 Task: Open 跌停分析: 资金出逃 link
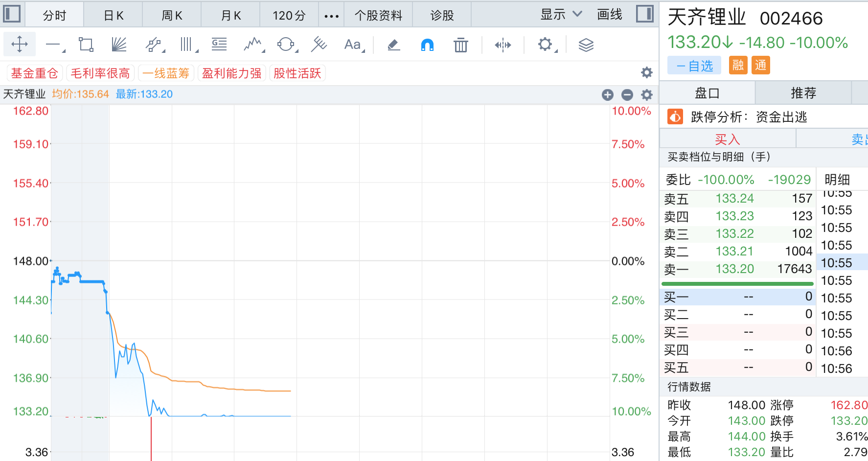click(x=749, y=117)
